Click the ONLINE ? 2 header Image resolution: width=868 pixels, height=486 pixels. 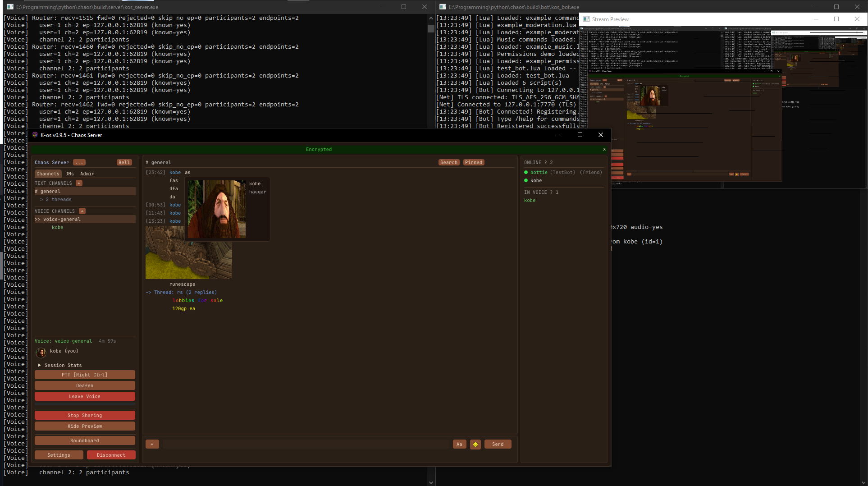(x=539, y=163)
